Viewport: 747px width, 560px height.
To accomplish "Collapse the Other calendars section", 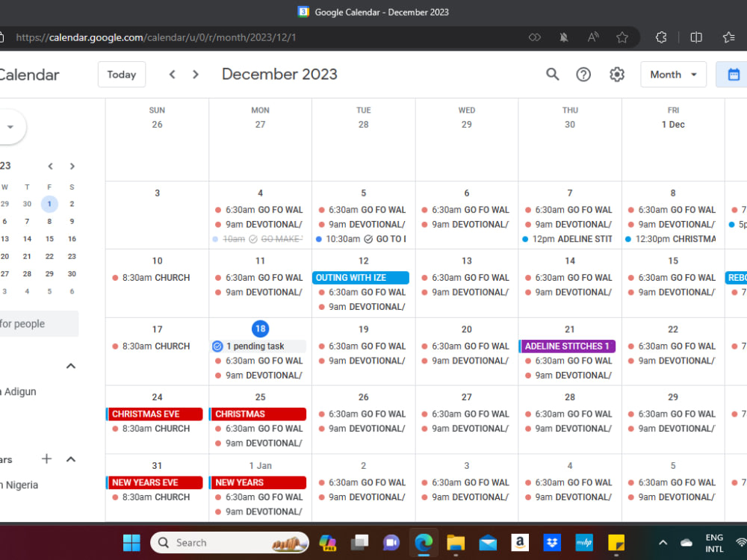I will [70, 459].
